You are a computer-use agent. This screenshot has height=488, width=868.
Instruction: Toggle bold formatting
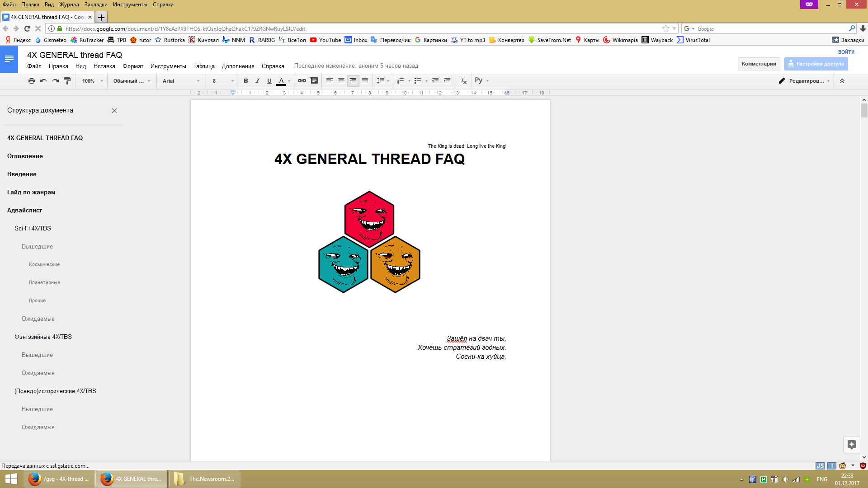tap(246, 81)
